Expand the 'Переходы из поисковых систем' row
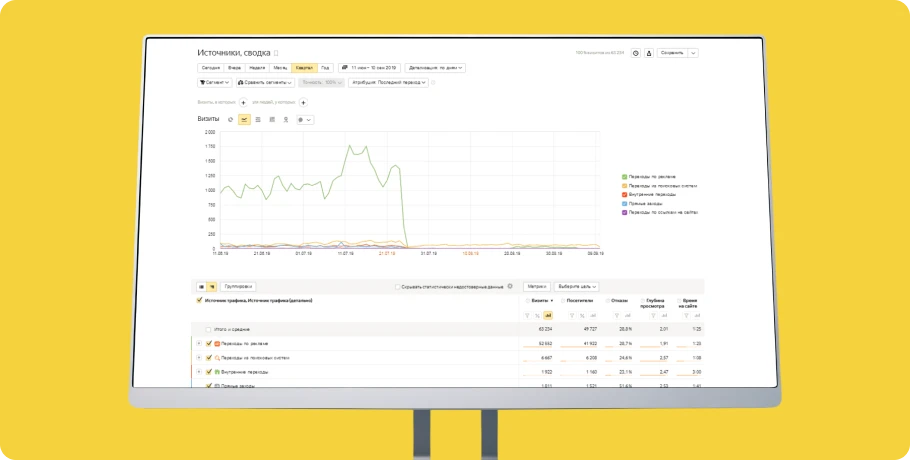This screenshot has height=460, width=910. pyautogui.click(x=199, y=357)
